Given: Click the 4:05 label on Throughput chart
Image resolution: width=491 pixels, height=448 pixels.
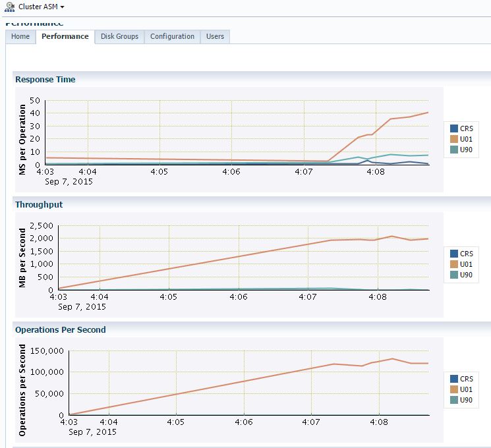Looking at the screenshot, I should pyautogui.click(x=169, y=296).
